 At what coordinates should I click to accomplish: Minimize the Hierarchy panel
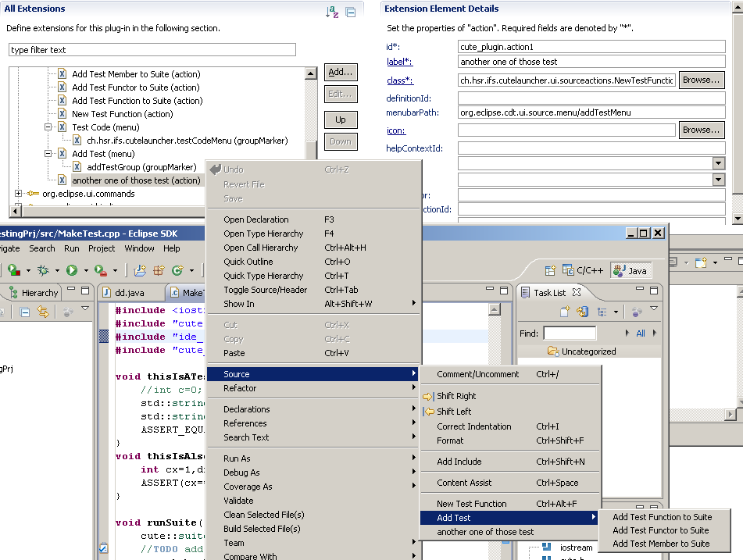[71, 288]
